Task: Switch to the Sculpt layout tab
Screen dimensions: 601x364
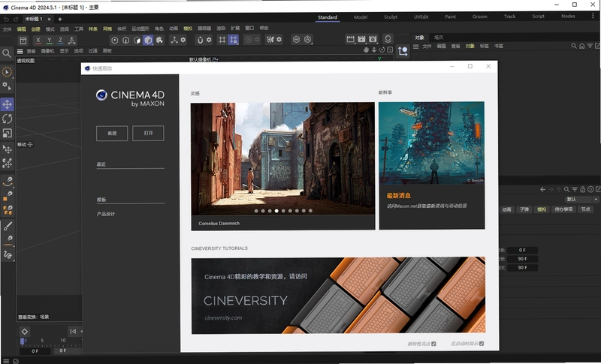Action: (x=391, y=17)
